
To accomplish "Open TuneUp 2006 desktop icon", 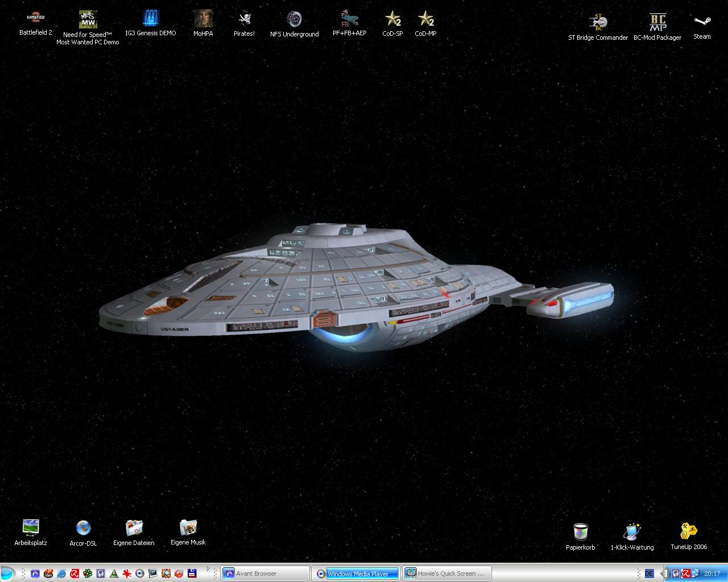I will (689, 537).
